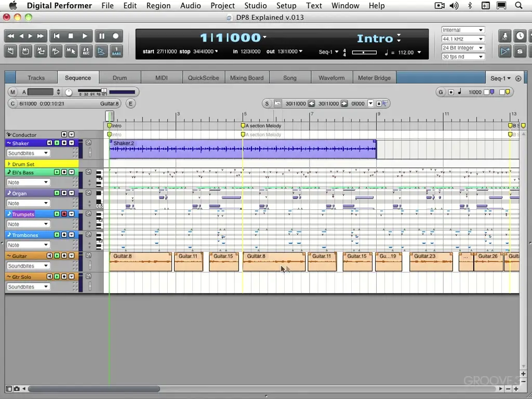Image resolution: width=532 pixels, height=399 pixels.
Task: Toggle the Overdub REC icon
Action: click(x=86, y=51)
